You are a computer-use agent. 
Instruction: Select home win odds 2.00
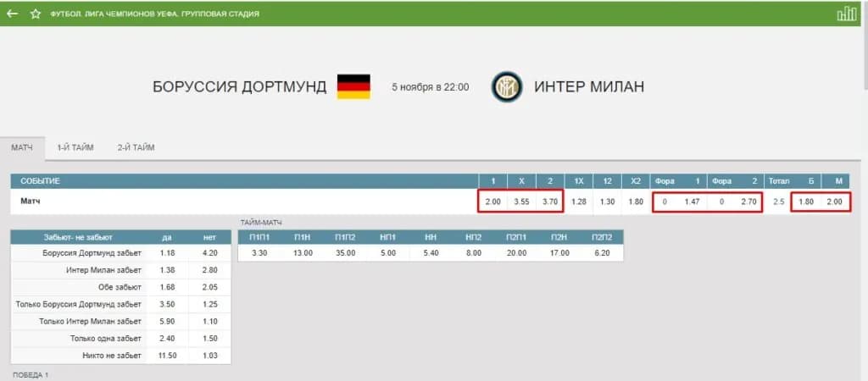[492, 202]
